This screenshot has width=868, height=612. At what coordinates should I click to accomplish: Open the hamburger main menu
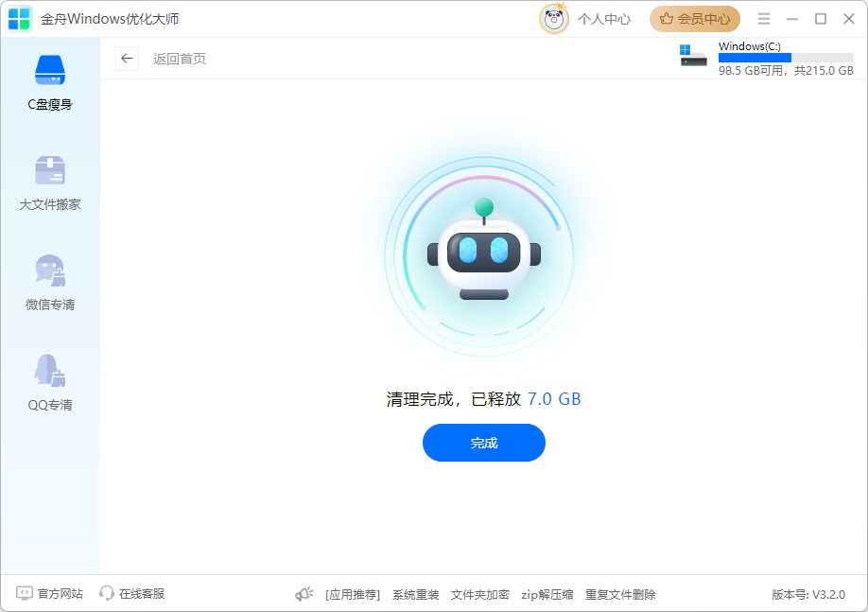[764, 19]
